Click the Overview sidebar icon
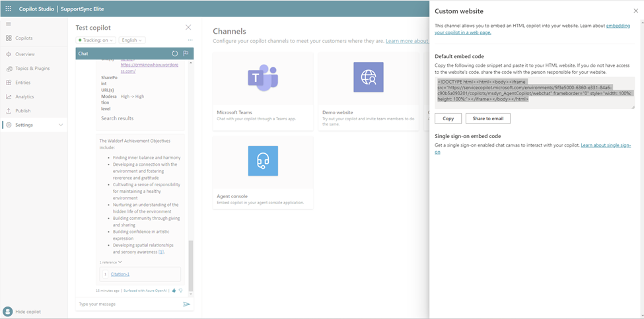Viewport: 644px width, 319px height. (9, 54)
